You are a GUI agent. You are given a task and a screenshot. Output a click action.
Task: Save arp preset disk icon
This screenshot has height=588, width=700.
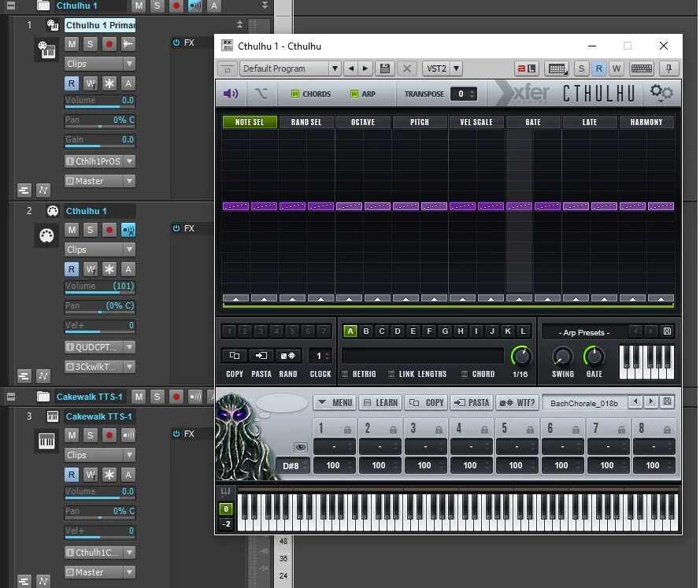point(667,331)
